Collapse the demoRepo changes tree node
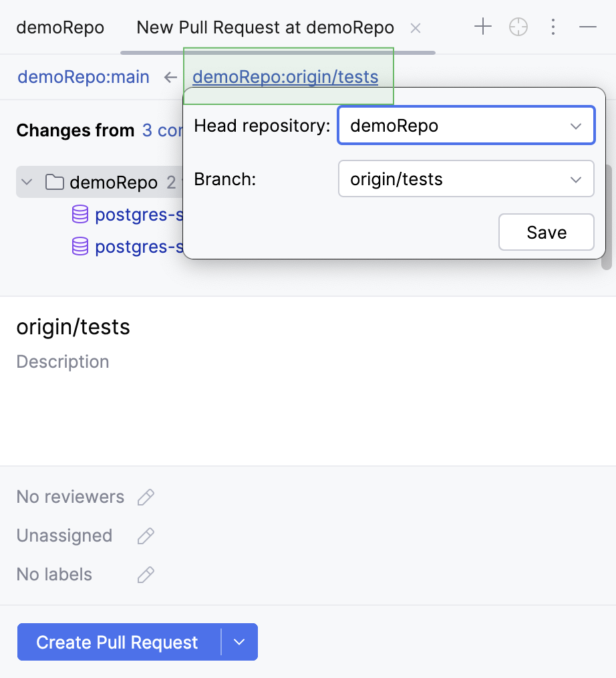616x678 pixels. pos(27,182)
